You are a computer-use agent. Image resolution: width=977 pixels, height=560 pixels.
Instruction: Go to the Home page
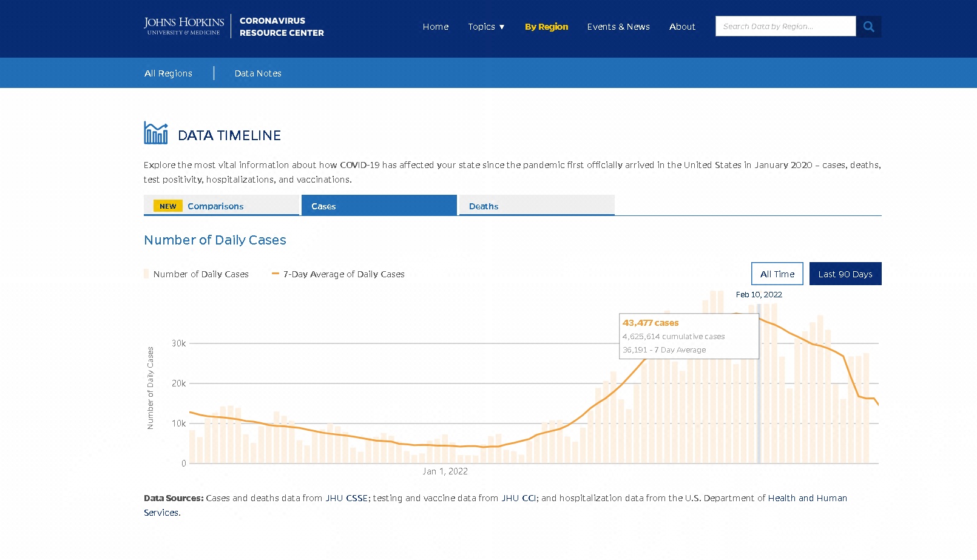[x=436, y=27]
